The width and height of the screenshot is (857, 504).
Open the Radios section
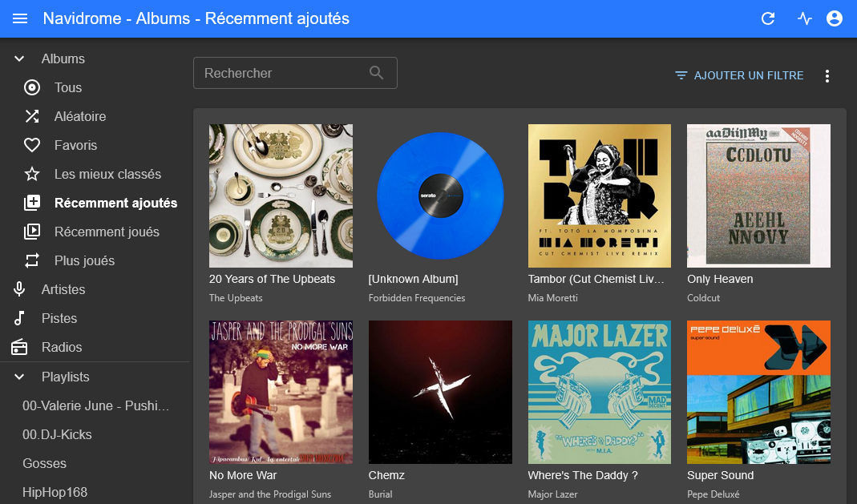click(x=62, y=347)
